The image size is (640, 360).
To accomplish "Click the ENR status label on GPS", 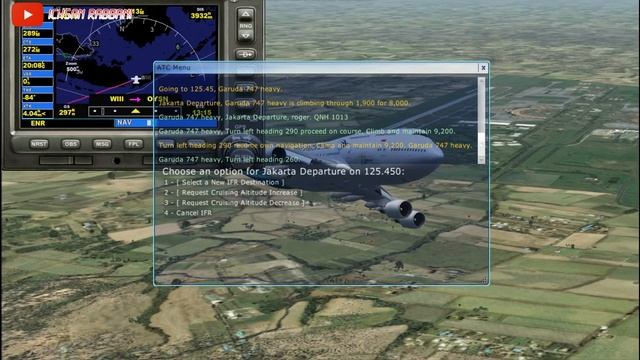I will (38, 123).
